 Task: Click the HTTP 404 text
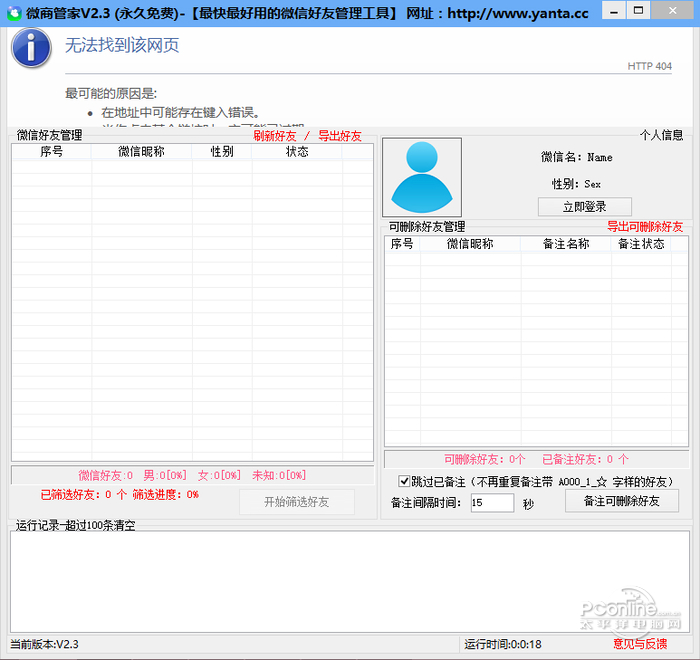click(x=650, y=66)
